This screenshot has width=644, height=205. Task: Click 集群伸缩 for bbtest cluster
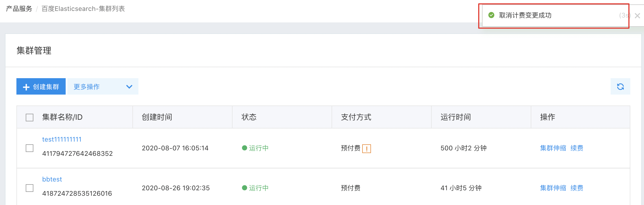553,188
